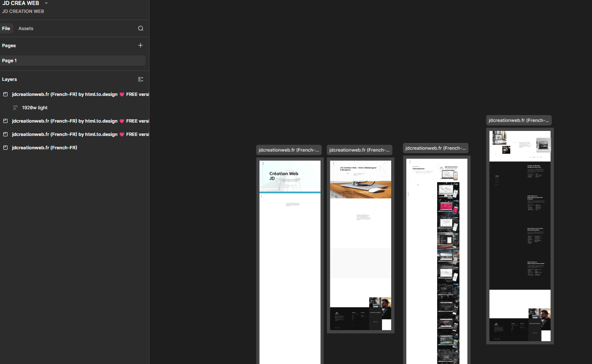Viewport: 592px width, 364px height.
Task: Click the JD CREATION WEB project name
Action: 23,11
